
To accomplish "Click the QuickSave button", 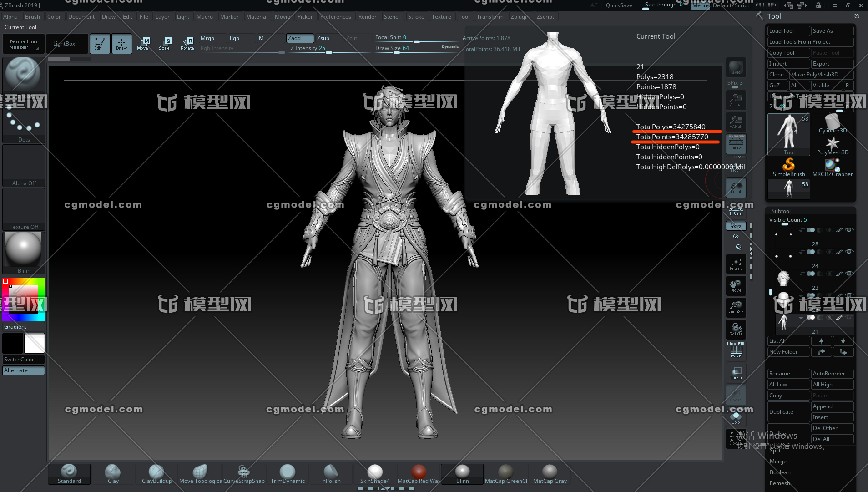I will click(619, 5).
